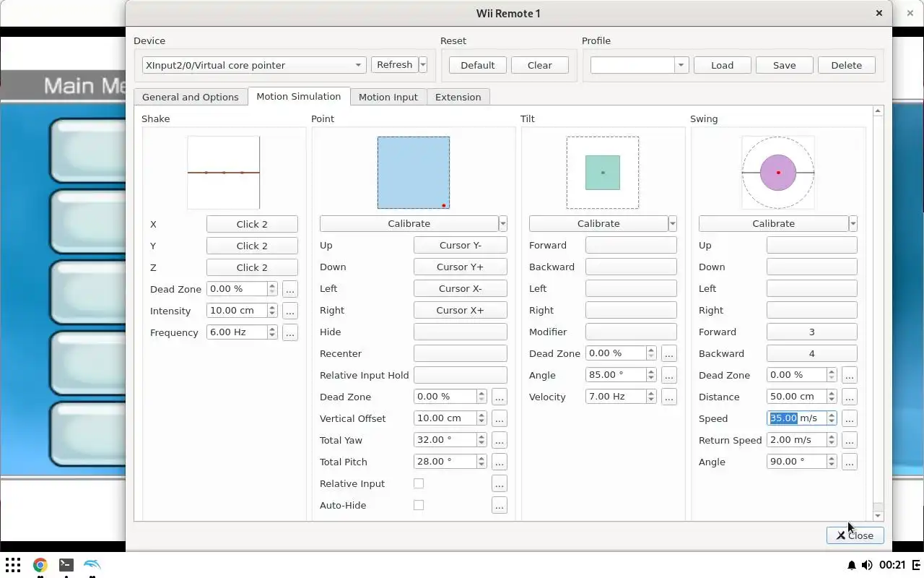Click Point Left mapping Cursor X-
This screenshot has height=578, width=924.
coord(461,288)
